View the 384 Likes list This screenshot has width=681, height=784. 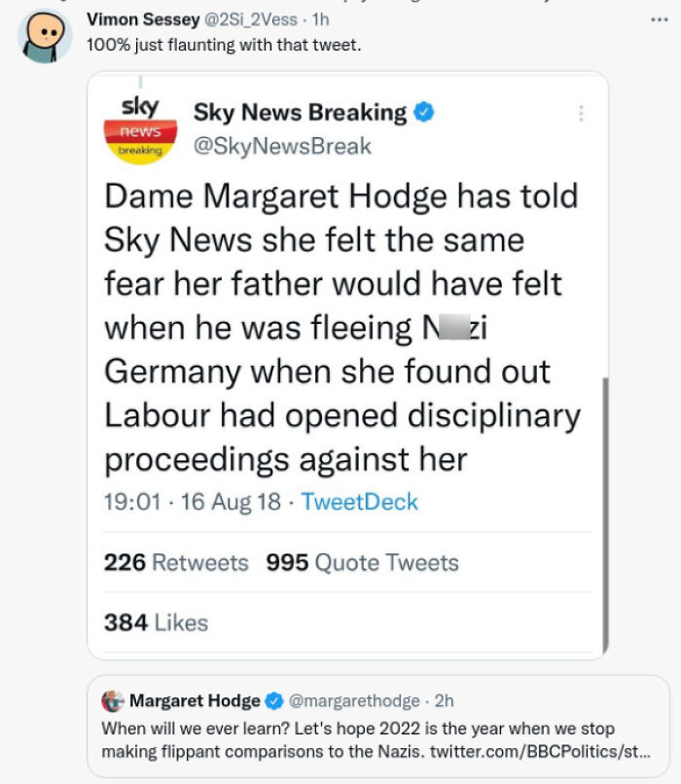pos(156,623)
